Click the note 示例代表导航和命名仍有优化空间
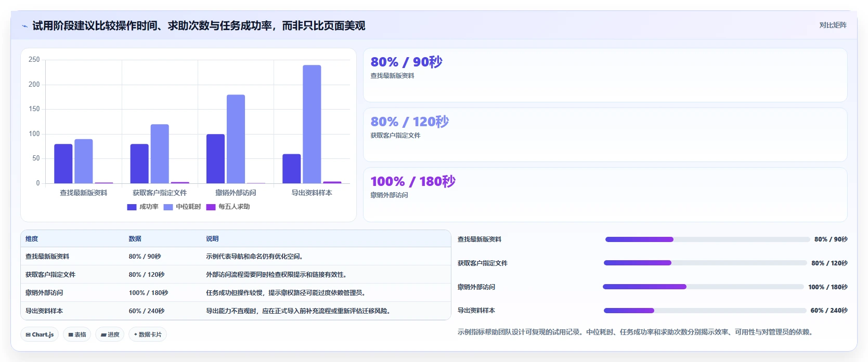Screen dimensions: 868x362 coord(254,257)
